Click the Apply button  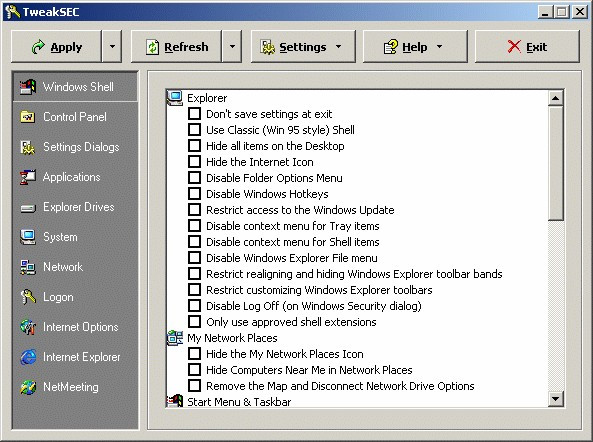click(x=56, y=47)
